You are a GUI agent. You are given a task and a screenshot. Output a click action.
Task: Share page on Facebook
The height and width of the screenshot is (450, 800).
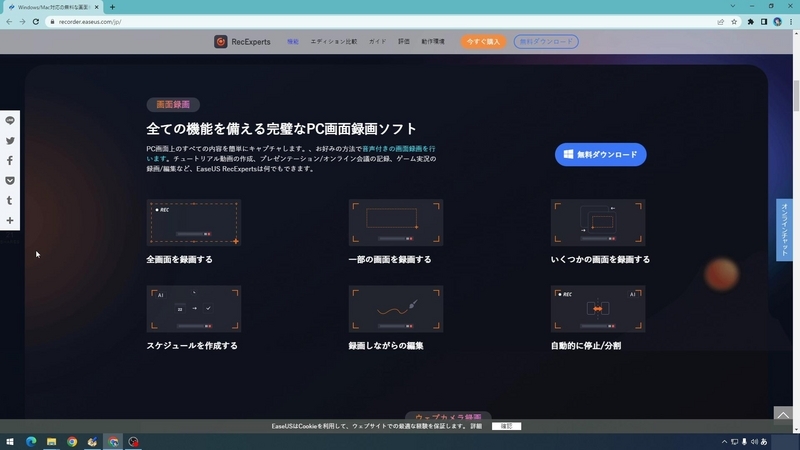point(10,161)
